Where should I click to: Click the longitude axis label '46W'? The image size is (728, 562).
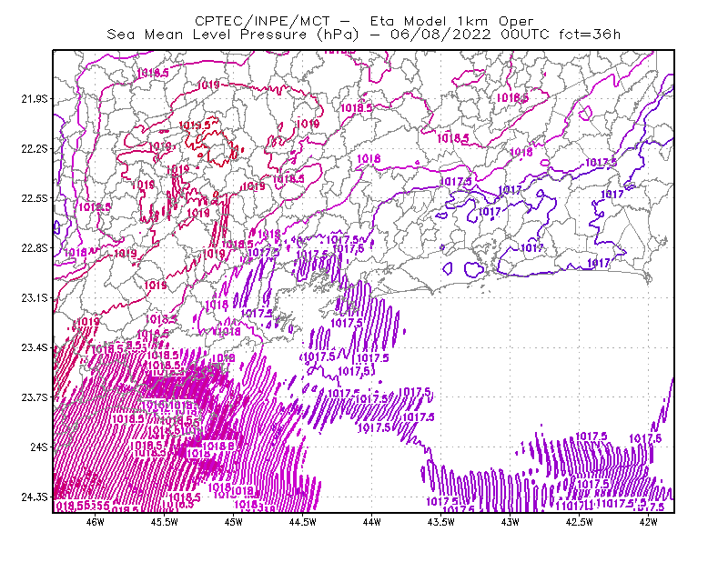click(x=96, y=522)
